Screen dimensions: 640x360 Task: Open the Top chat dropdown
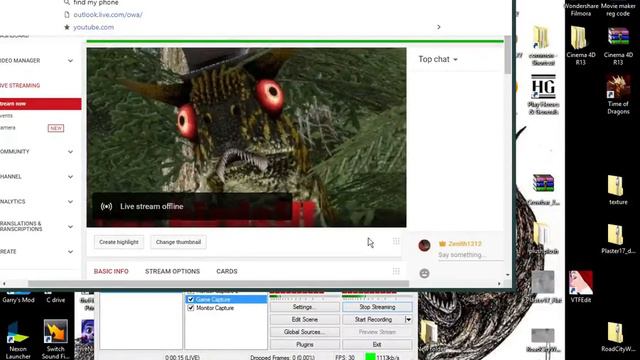point(438,59)
